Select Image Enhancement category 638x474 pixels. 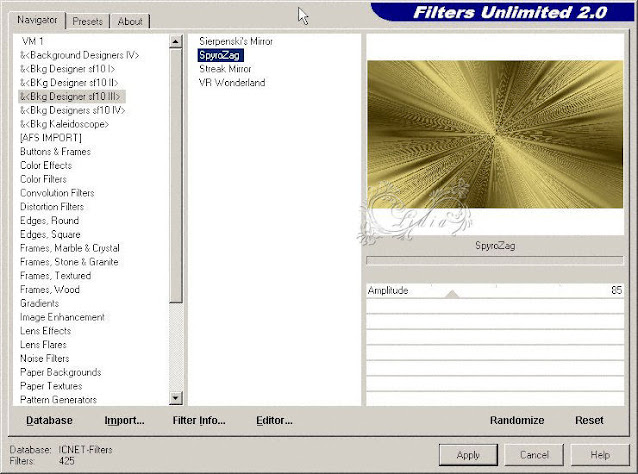62,317
